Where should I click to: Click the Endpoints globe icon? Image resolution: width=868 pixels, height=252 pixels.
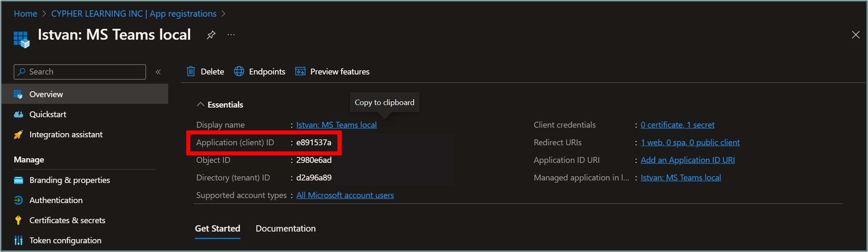[239, 71]
